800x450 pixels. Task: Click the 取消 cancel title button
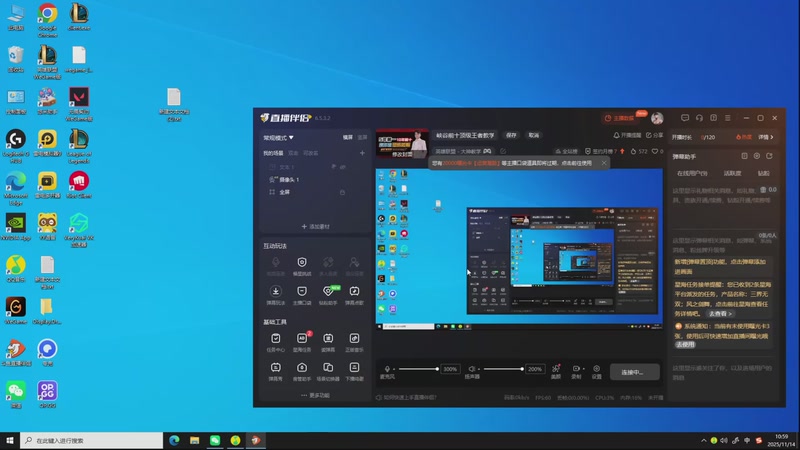[x=534, y=135]
